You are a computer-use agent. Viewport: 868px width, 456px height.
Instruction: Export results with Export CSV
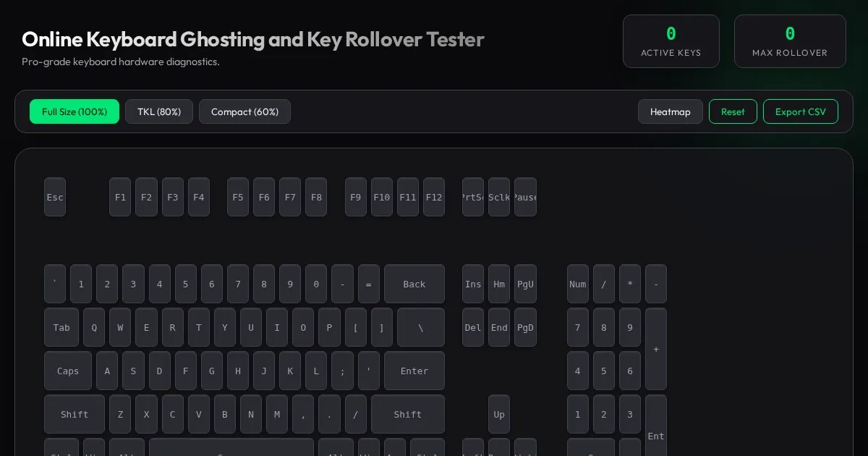(x=800, y=111)
